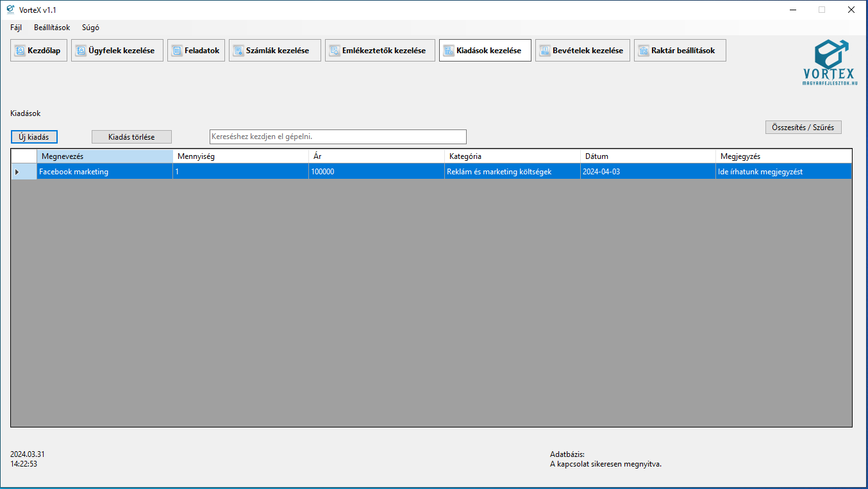Open Raktár beállítások warehouse icon

point(644,51)
